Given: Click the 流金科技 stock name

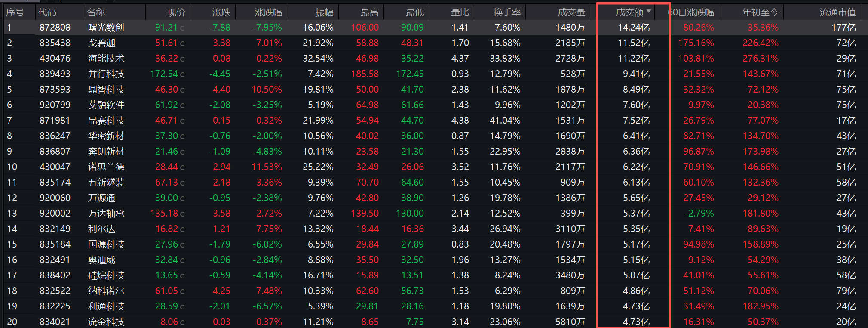Looking at the screenshot, I should click(x=106, y=322).
